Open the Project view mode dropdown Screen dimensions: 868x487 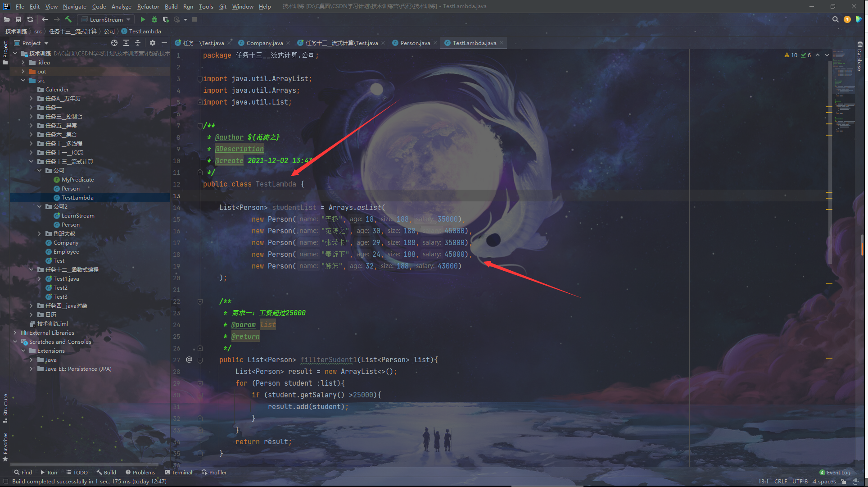(x=32, y=43)
